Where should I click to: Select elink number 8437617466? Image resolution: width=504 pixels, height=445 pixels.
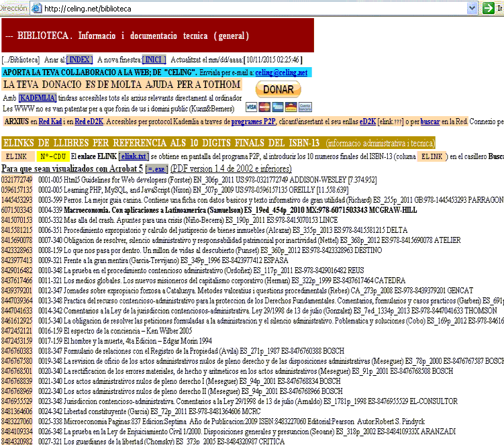[17, 281]
